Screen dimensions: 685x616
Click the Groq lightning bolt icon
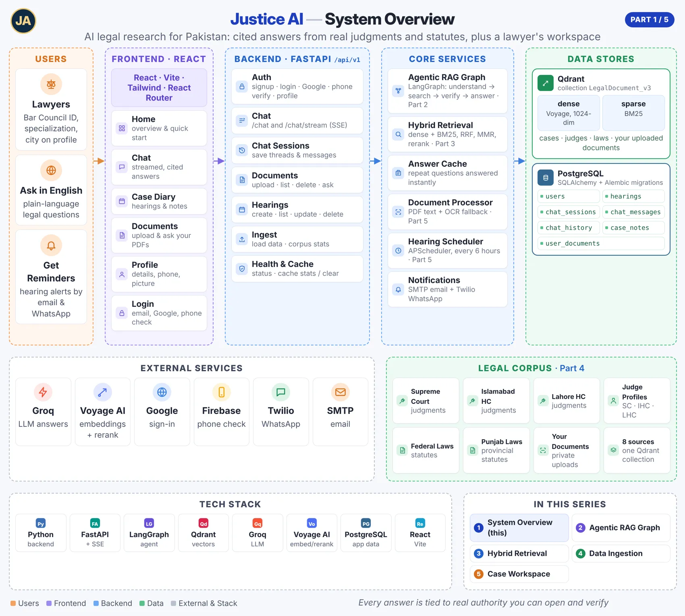click(x=43, y=392)
